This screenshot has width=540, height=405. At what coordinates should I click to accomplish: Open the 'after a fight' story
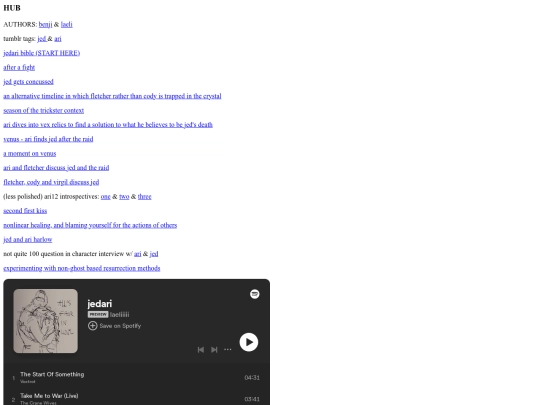[19, 68]
